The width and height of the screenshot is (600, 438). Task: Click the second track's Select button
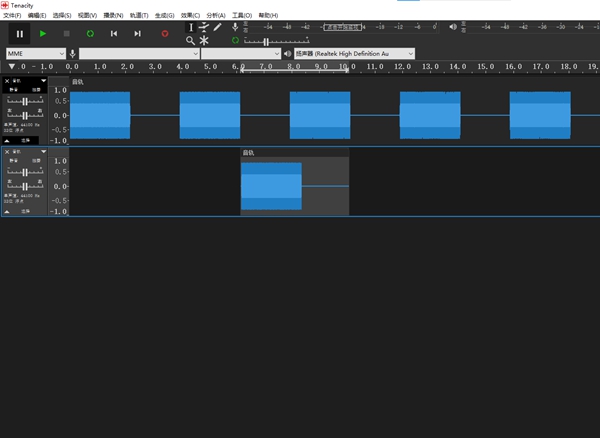[x=25, y=212]
